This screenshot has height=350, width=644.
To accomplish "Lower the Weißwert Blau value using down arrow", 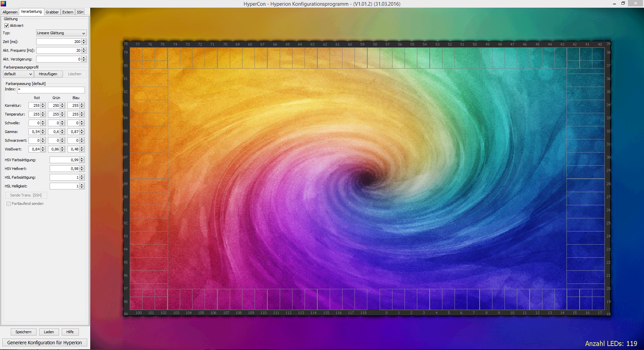I will coord(82,150).
